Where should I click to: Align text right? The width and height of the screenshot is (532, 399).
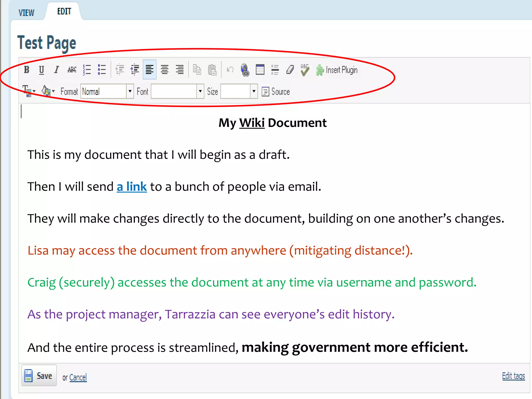(180, 70)
